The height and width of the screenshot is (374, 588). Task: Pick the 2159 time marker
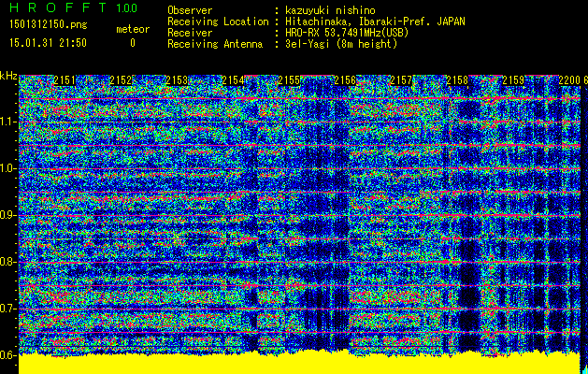pos(513,81)
